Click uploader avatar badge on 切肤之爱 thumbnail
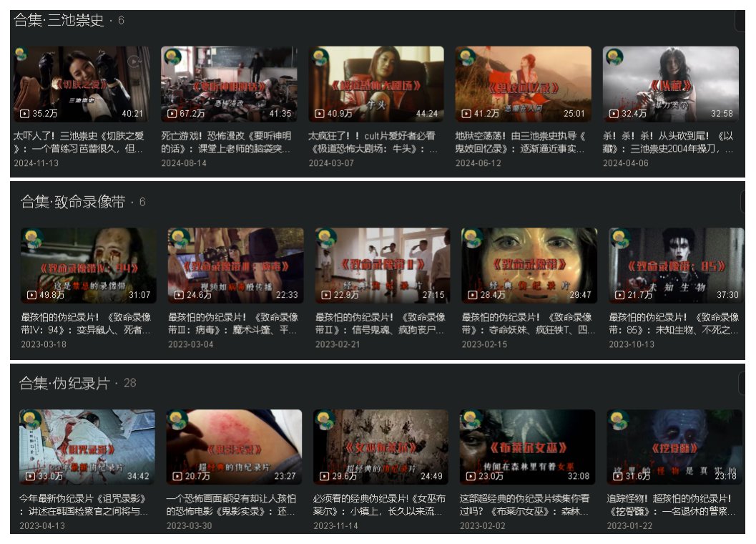Viewport: 756px width, 544px height. click(21, 54)
